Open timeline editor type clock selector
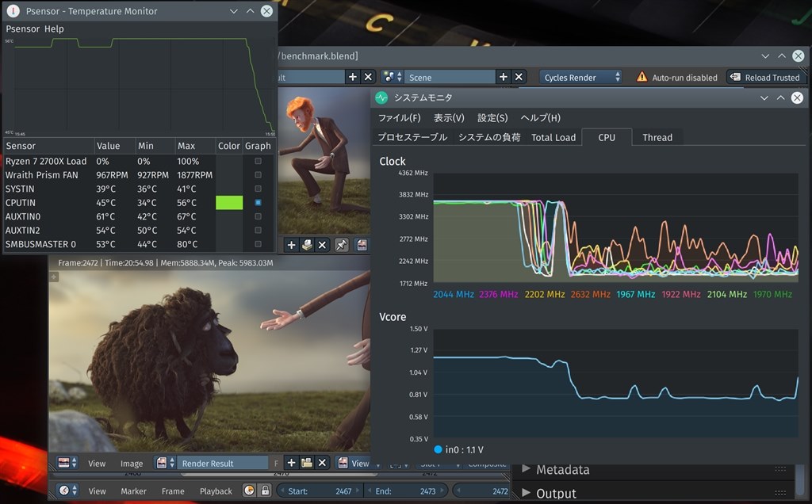 (x=68, y=491)
